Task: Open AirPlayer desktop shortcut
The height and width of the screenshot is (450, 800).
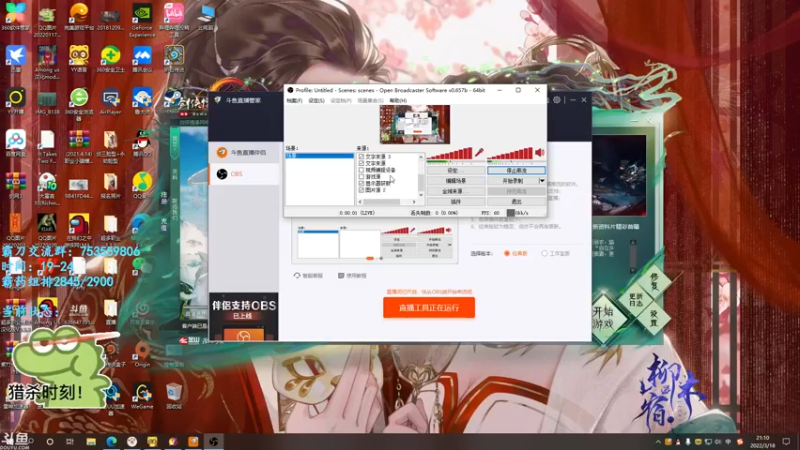Action: pos(110,101)
